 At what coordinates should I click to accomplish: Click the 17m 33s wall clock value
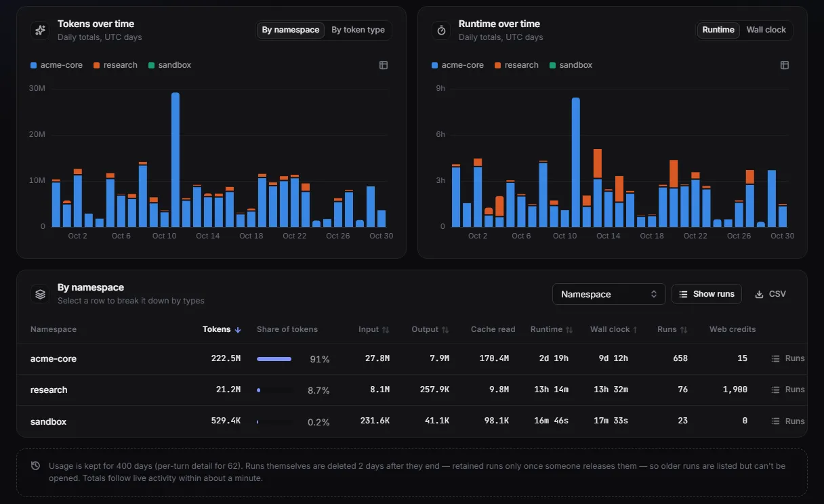(x=610, y=421)
